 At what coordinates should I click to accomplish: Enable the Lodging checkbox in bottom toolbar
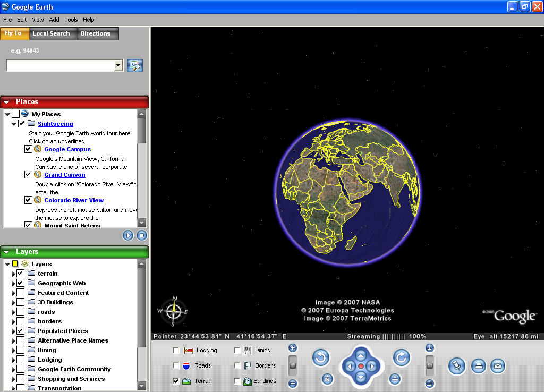[176, 351]
